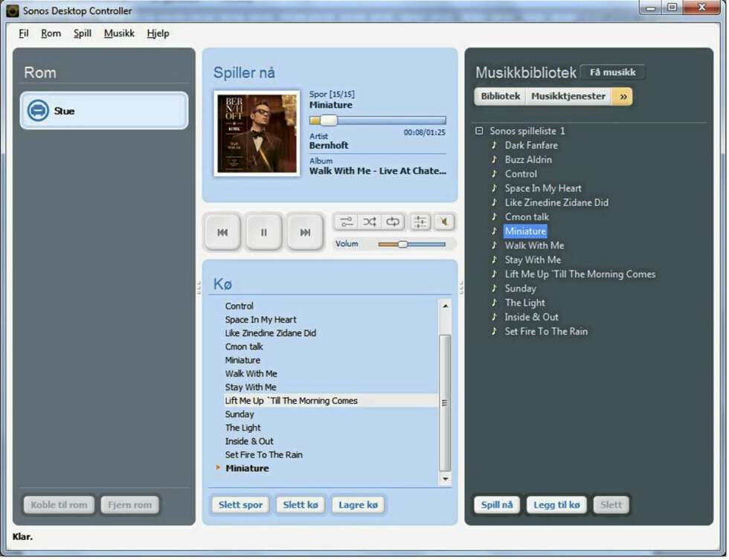Switch to the Bibliotek tab
The width and height of the screenshot is (729, 560).
point(500,96)
